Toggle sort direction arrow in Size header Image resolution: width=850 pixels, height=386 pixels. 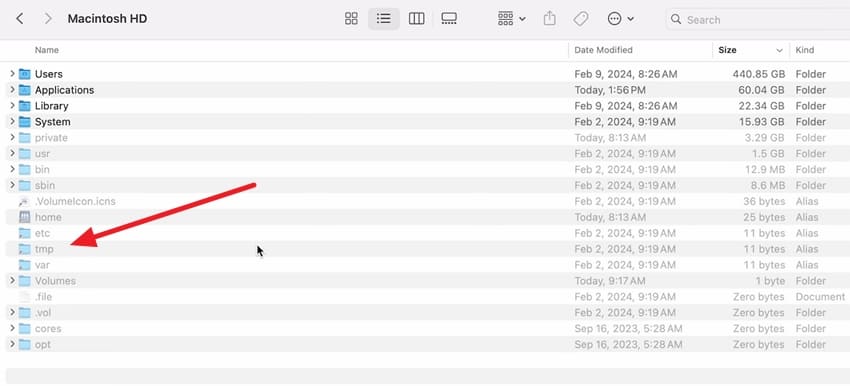pyautogui.click(x=780, y=50)
